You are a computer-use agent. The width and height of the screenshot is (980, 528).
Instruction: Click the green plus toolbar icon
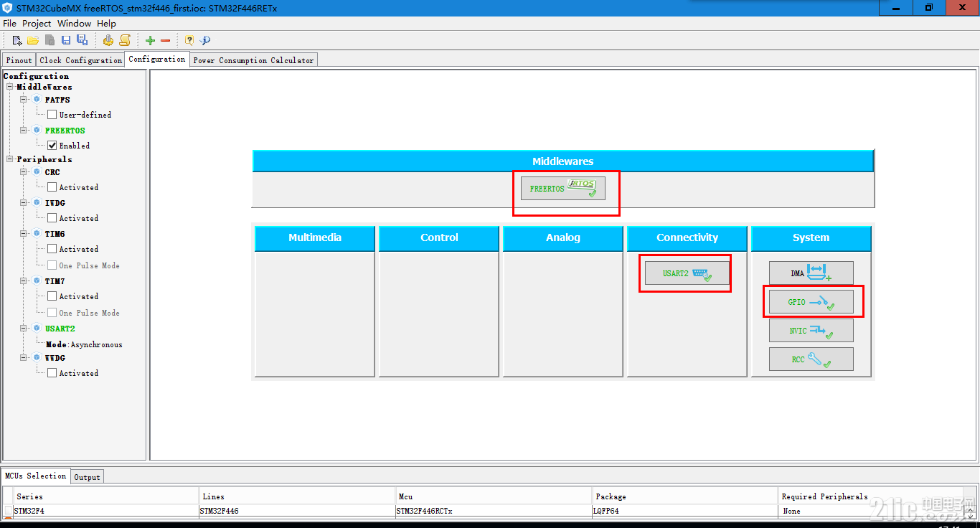[x=150, y=41]
